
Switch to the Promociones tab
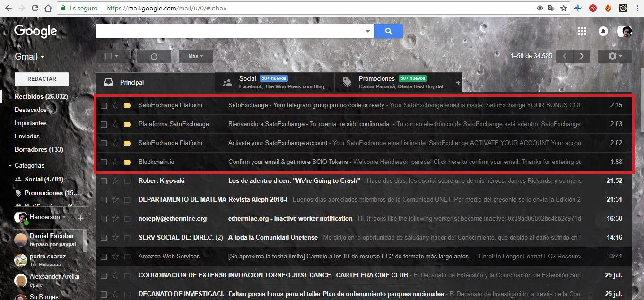pyautogui.click(x=394, y=82)
